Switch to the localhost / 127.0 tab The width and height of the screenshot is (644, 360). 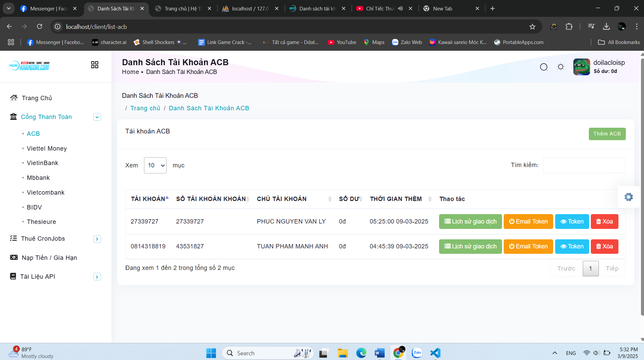[x=250, y=9]
